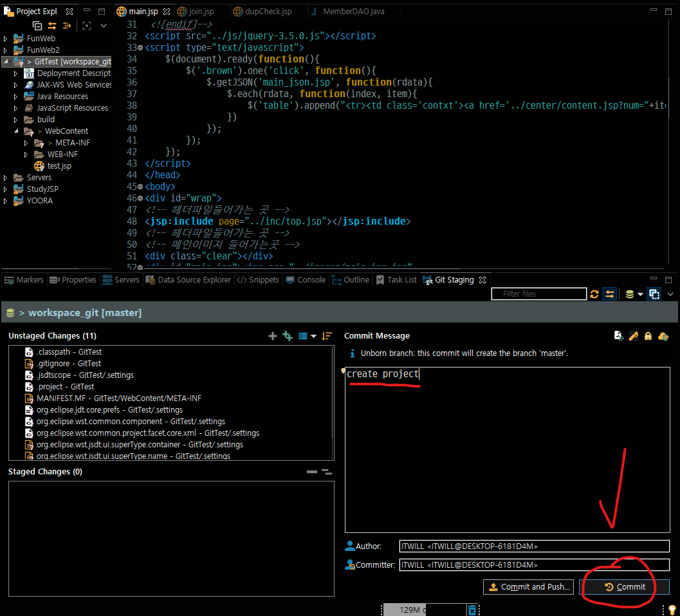Open test.jsp in Project Explorer

(x=59, y=165)
